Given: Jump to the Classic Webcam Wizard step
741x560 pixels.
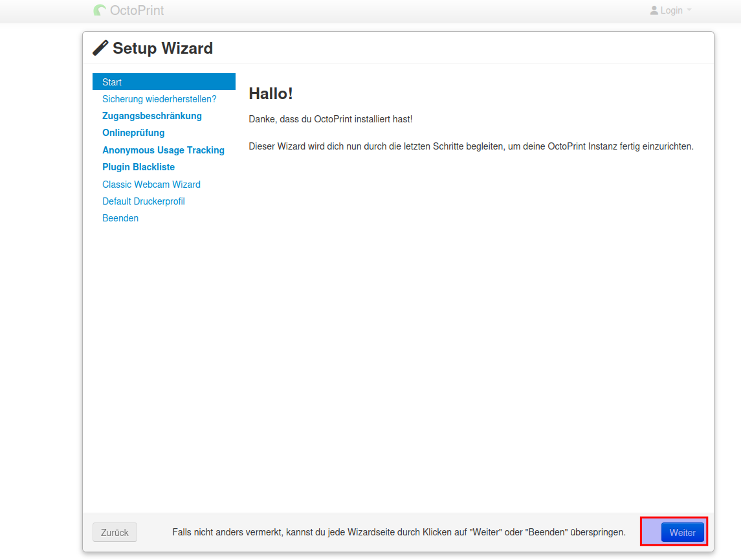Looking at the screenshot, I should tap(151, 185).
